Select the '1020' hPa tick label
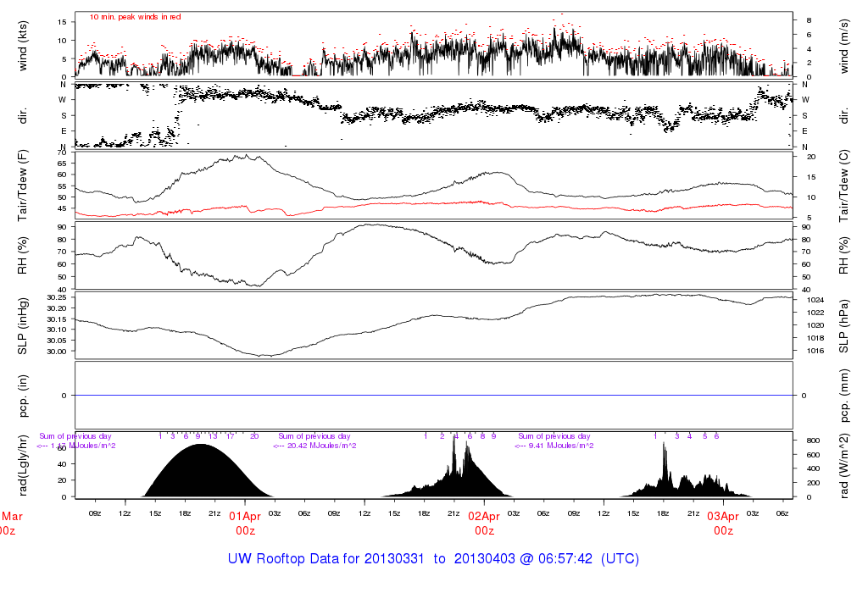This screenshot has height=593, width=868. [x=815, y=325]
